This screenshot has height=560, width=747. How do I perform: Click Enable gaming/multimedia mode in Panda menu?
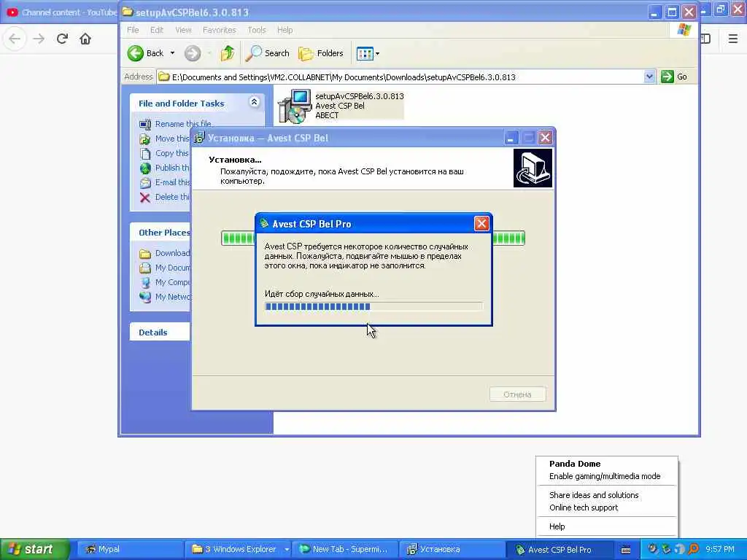point(605,476)
